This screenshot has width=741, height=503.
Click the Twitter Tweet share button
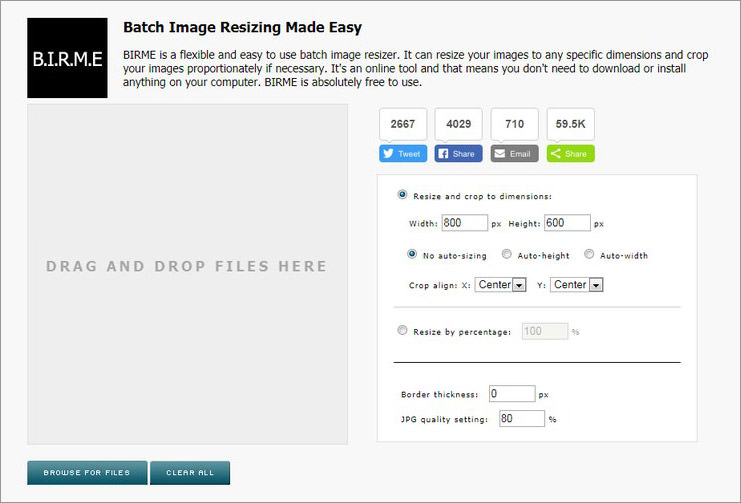[x=403, y=154]
